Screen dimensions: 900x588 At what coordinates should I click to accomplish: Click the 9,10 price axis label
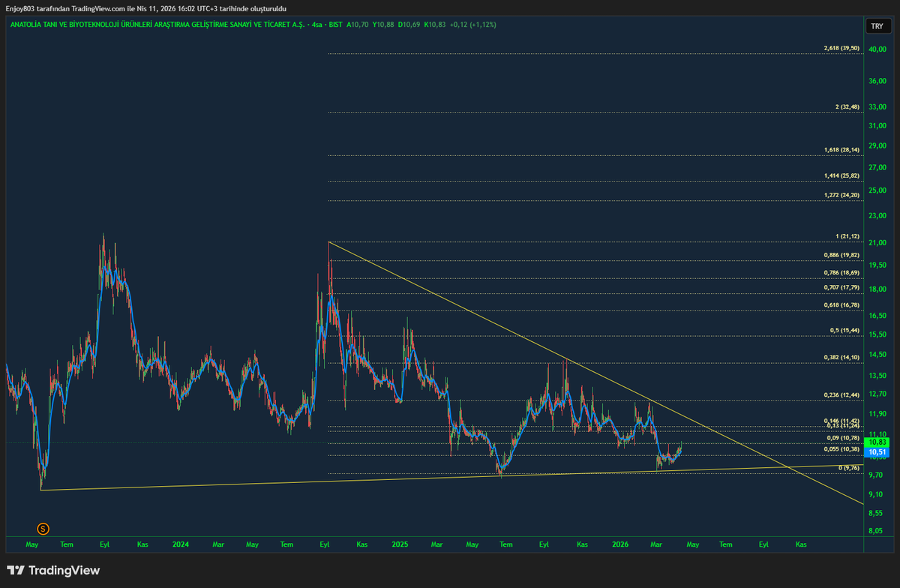coord(875,495)
